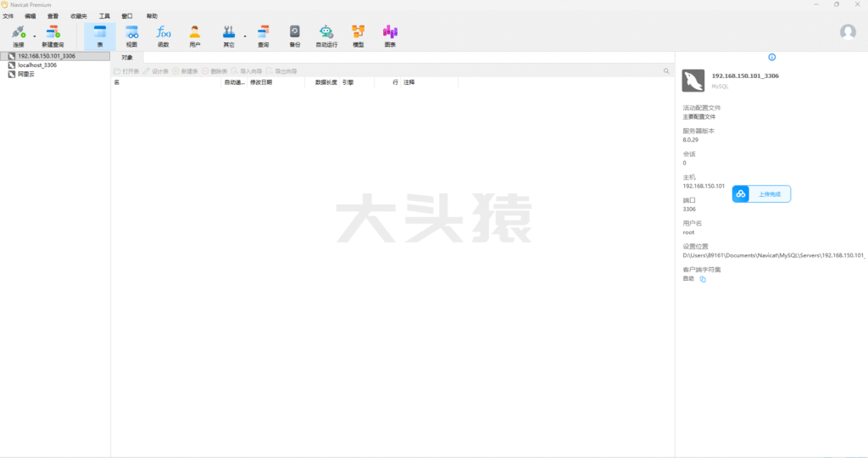Click the 自动运行 (Automation) robot icon
Screen dimensions: 868x458
325,34
